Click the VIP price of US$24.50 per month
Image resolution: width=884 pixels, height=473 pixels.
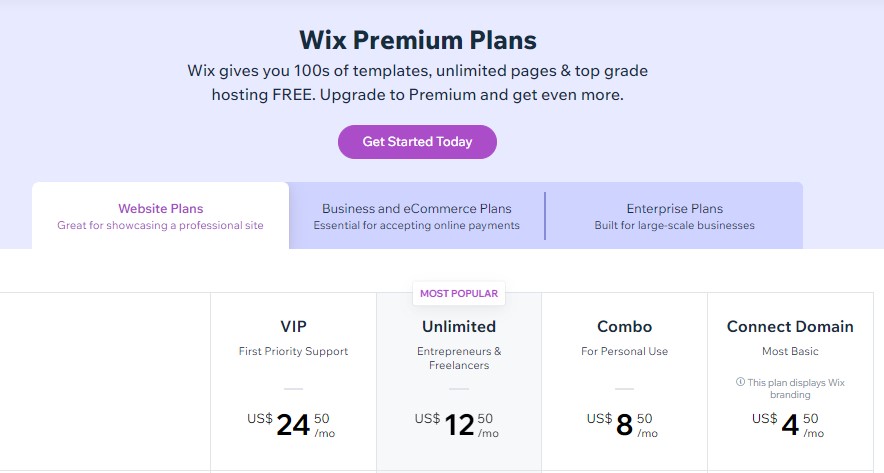coord(291,425)
